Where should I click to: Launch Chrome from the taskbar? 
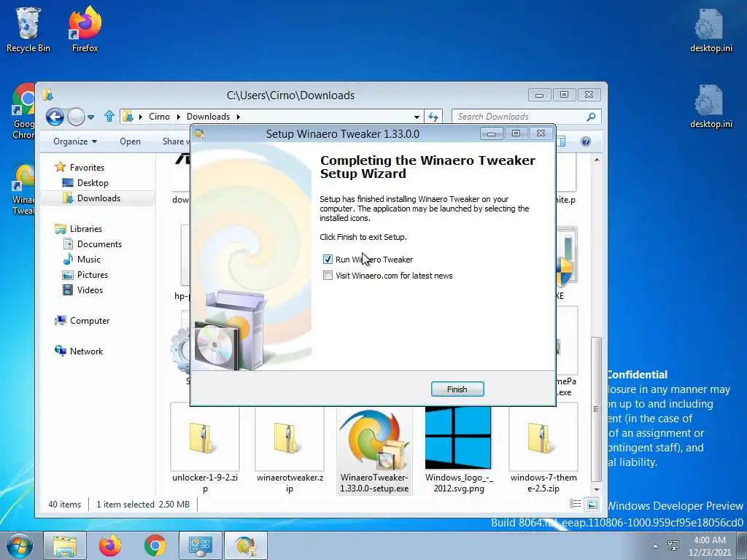click(155, 545)
